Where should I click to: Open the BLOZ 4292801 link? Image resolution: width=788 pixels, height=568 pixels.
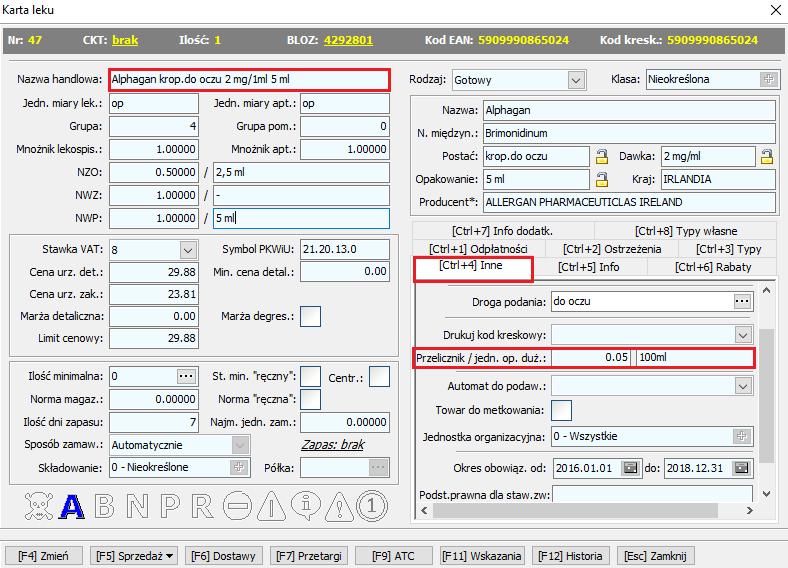click(348, 40)
